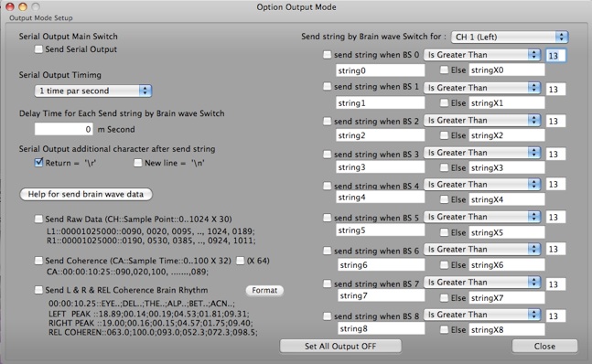Toggle the Else checkbox for stringX8
The height and width of the screenshot is (364, 592).
(x=445, y=329)
